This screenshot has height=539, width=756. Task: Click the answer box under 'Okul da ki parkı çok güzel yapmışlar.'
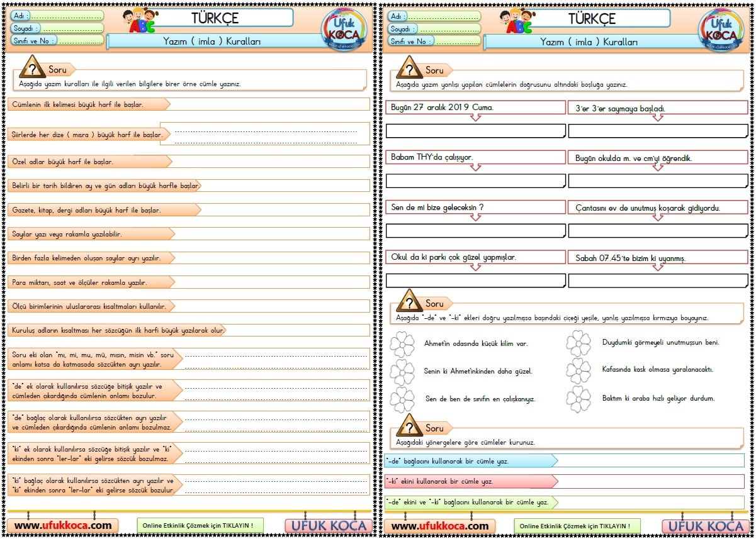[x=476, y=281]
